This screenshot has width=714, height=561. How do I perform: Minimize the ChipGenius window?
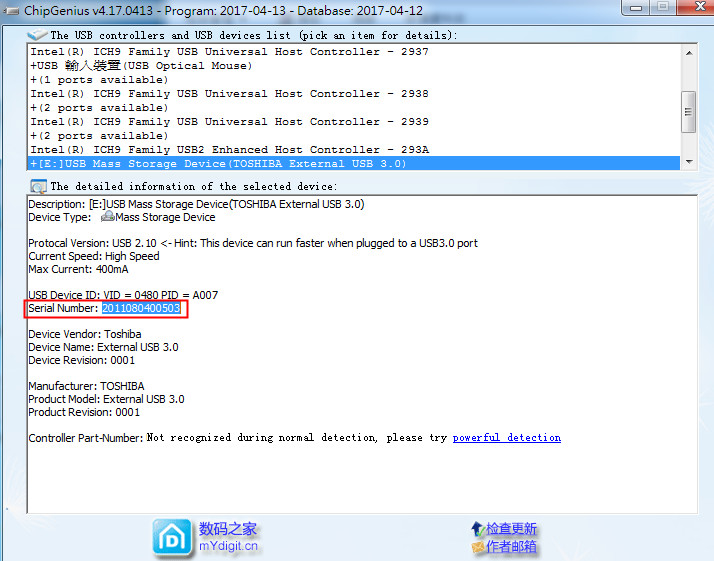pos(636,8)
